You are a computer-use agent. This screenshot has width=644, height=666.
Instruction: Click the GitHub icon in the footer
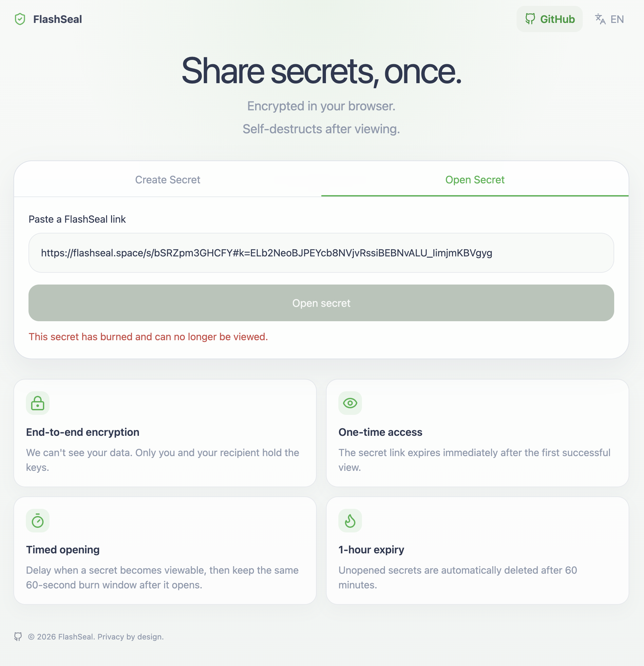pyautogui.click(x=18, y=637)
